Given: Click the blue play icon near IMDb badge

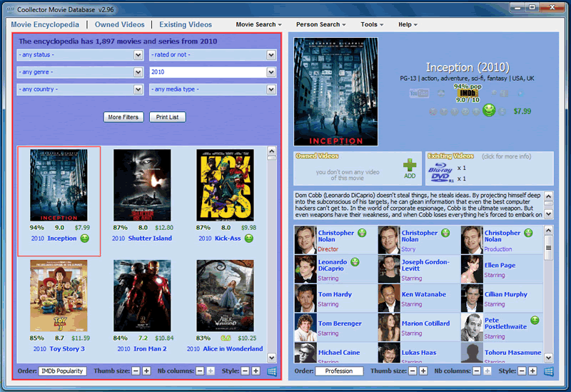Looking at the screenshot, I should 520,94.
